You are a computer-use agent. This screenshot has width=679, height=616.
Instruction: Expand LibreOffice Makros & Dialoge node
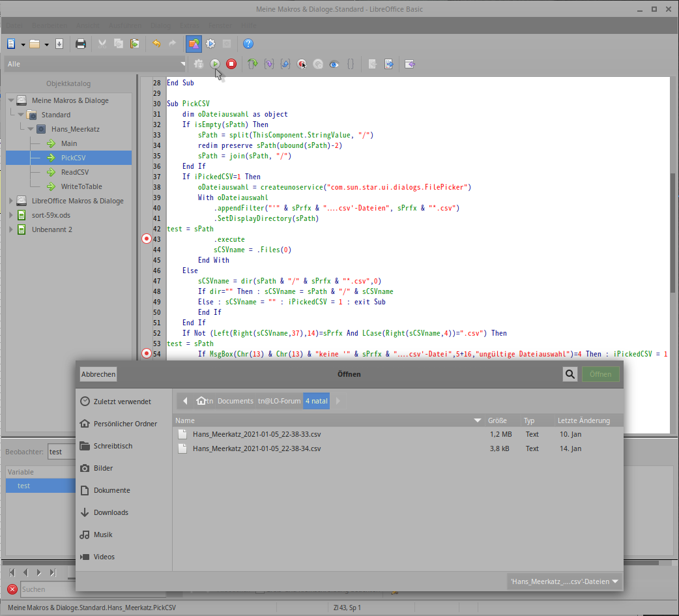point(11,201)
